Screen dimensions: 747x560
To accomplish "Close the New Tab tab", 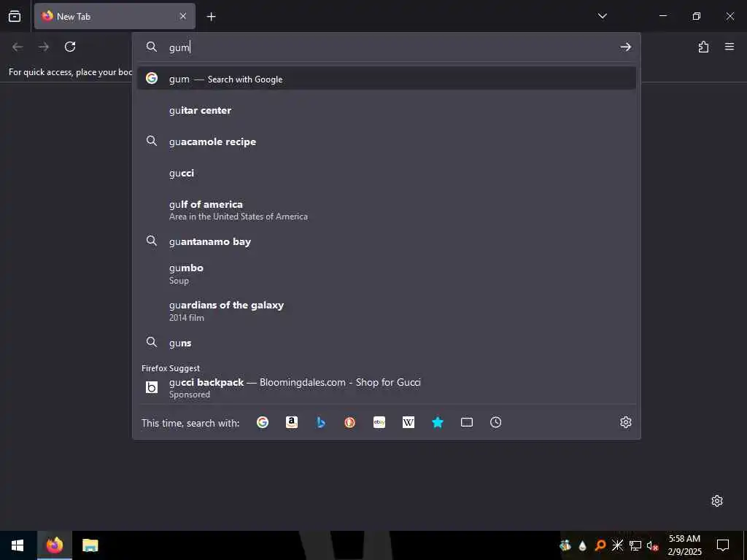I will [183, 16].
